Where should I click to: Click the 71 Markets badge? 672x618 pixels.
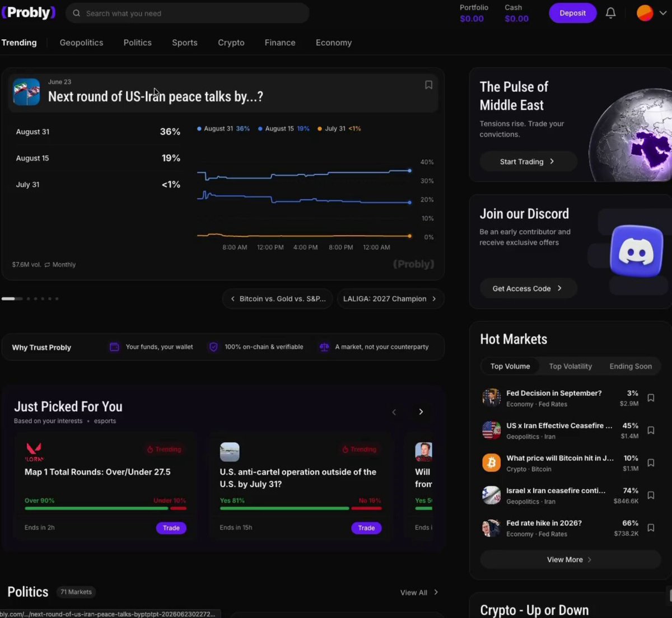[x=76, y=592]
